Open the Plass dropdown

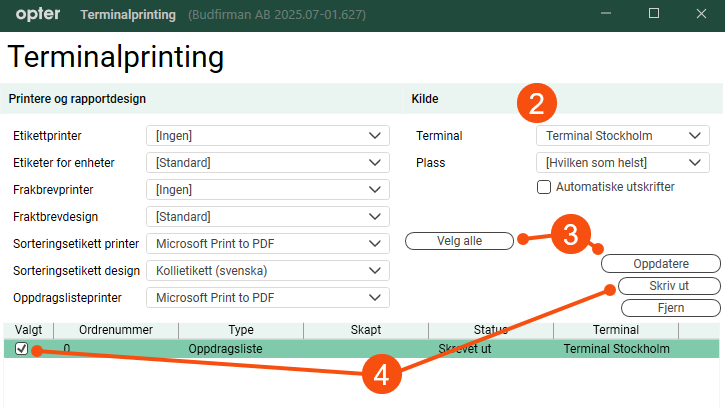coord(622,162)
